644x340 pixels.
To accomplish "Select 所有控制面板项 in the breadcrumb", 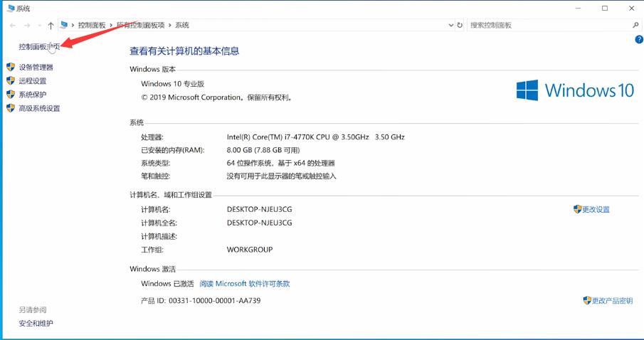I will [x=140, y=25].
